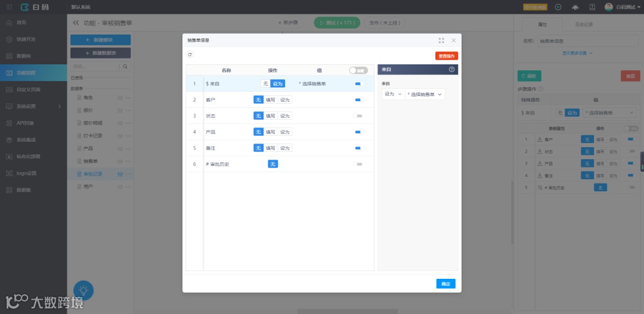Open the help document icon in top bar
Image resolution: width=644 pixels, height=314 pixels.
592,7
